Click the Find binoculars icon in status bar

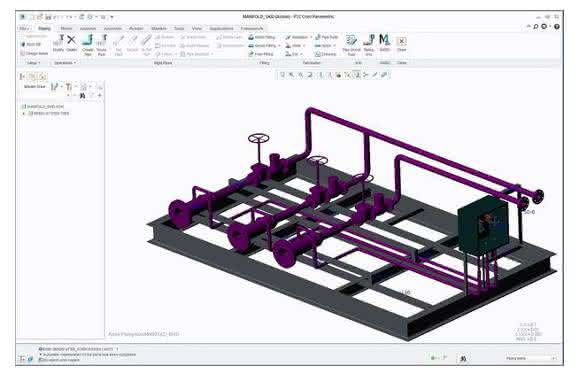click(463, 358)
